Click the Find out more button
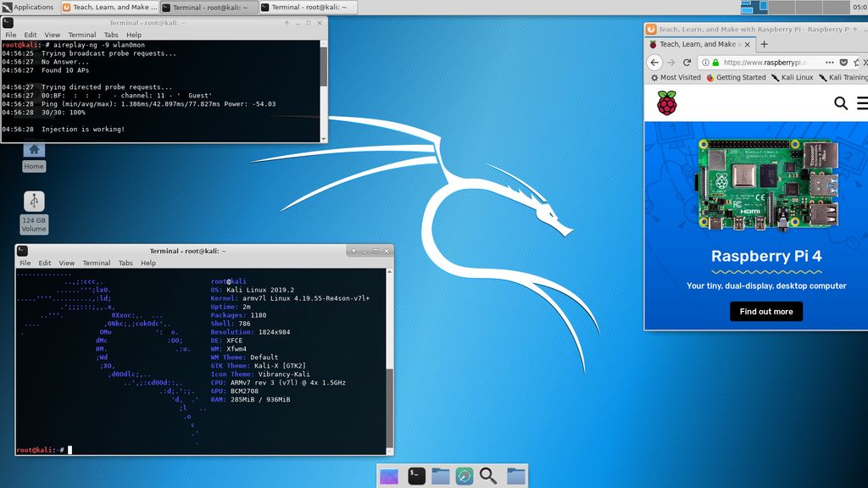 click(765, 311)
